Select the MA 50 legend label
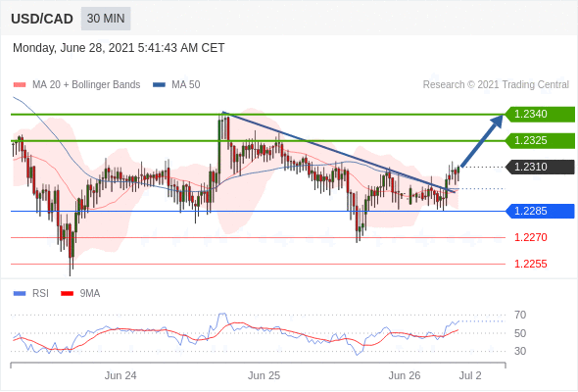The image size is (578, 392). [186, 85]
